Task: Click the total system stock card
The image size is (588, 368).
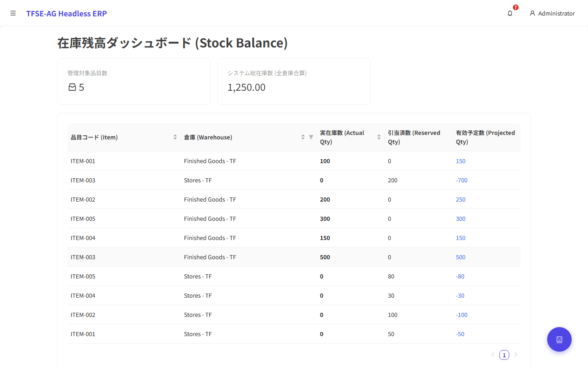Action: pyautogui.click(x=294, y=81)
